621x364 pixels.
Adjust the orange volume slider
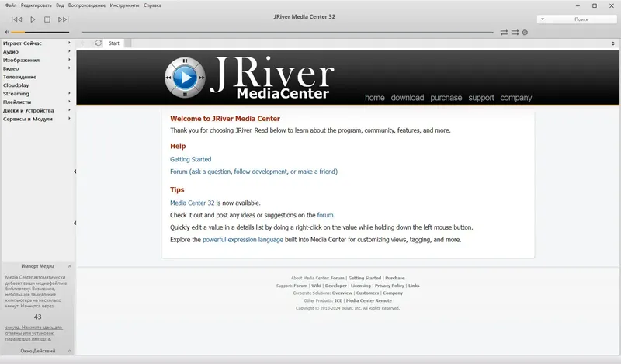[40, 32]
